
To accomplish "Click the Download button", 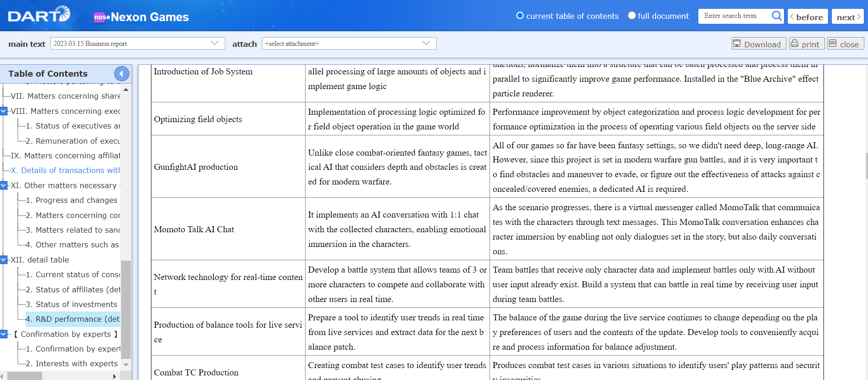I will (x=758, y=44).
